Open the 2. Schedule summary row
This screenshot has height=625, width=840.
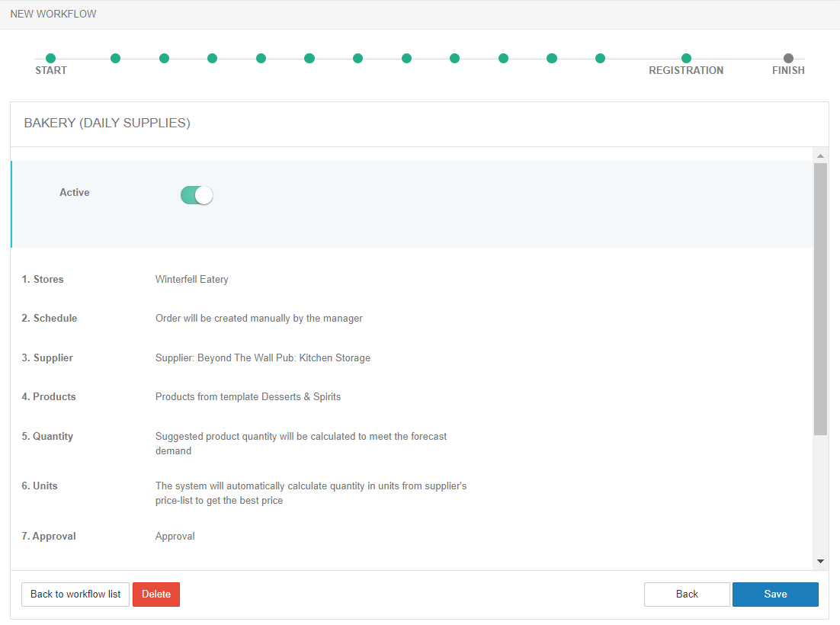coord(50,319)
